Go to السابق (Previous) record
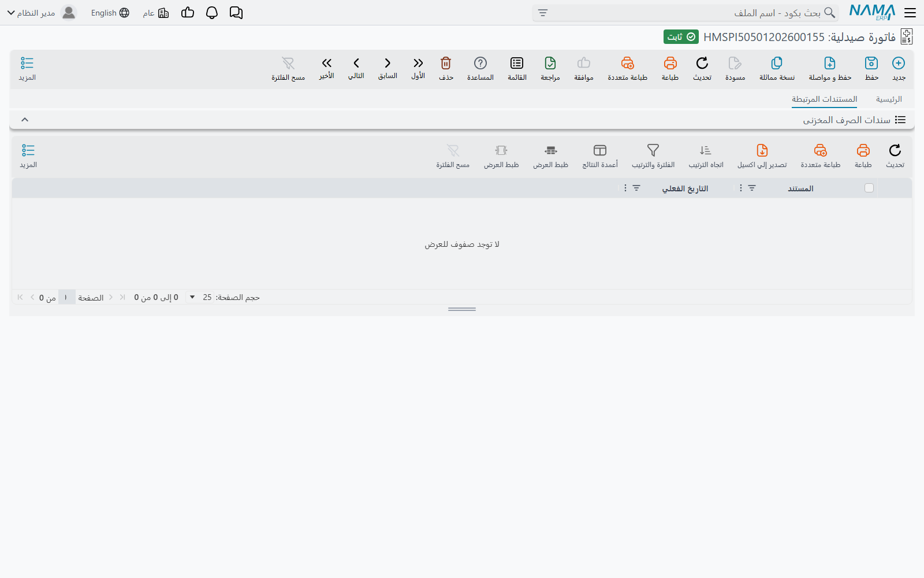Screen dimensions: 924x578 point(388,63)
